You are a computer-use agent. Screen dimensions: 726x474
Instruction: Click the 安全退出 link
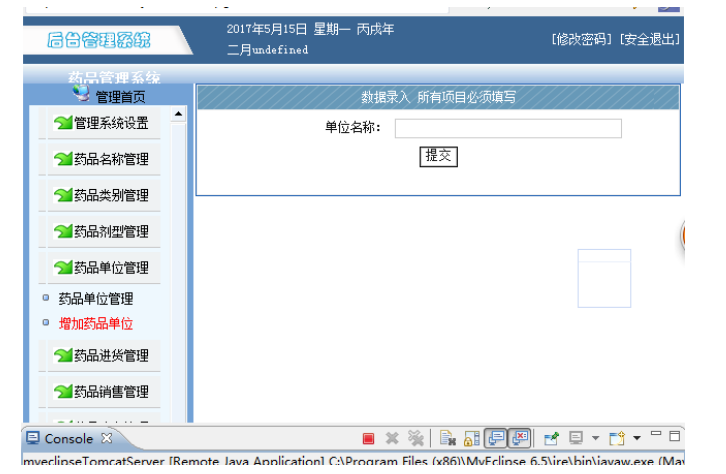pos(650,39)
